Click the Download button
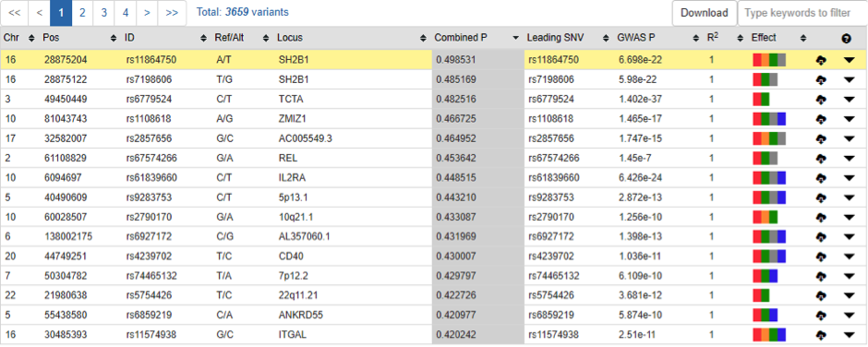Viewport: 868px width, 347px height. click(705, 13)
